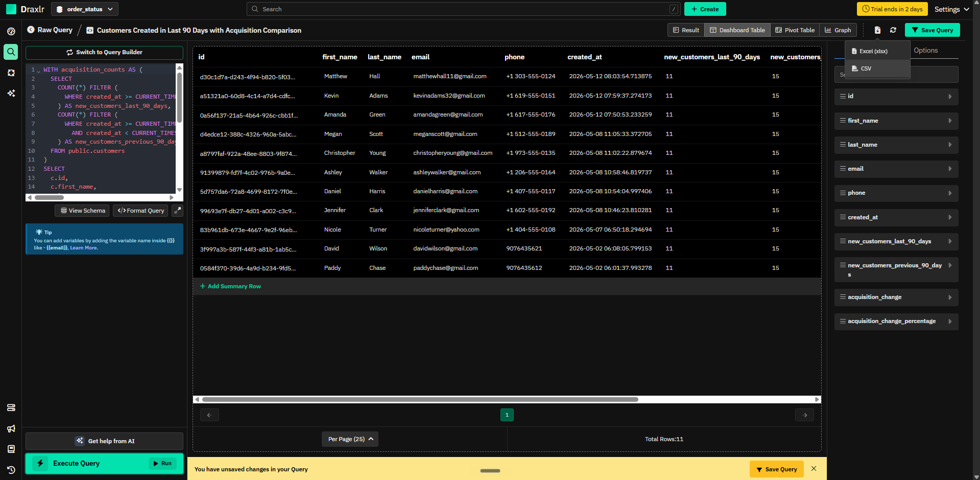
Task: Go to next page arrow in pagination
Action: click(805, 415)
